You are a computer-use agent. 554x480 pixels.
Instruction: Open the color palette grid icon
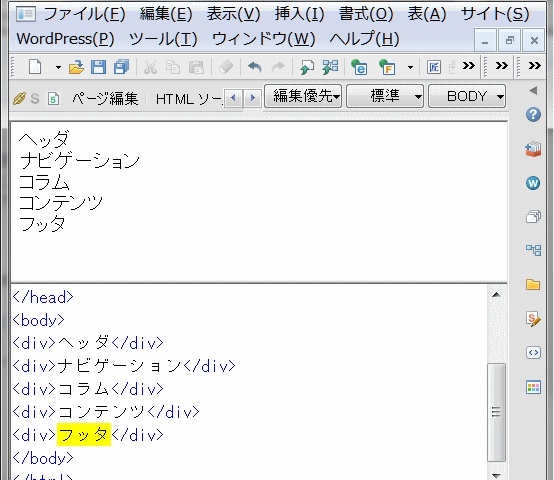point(533,387)
